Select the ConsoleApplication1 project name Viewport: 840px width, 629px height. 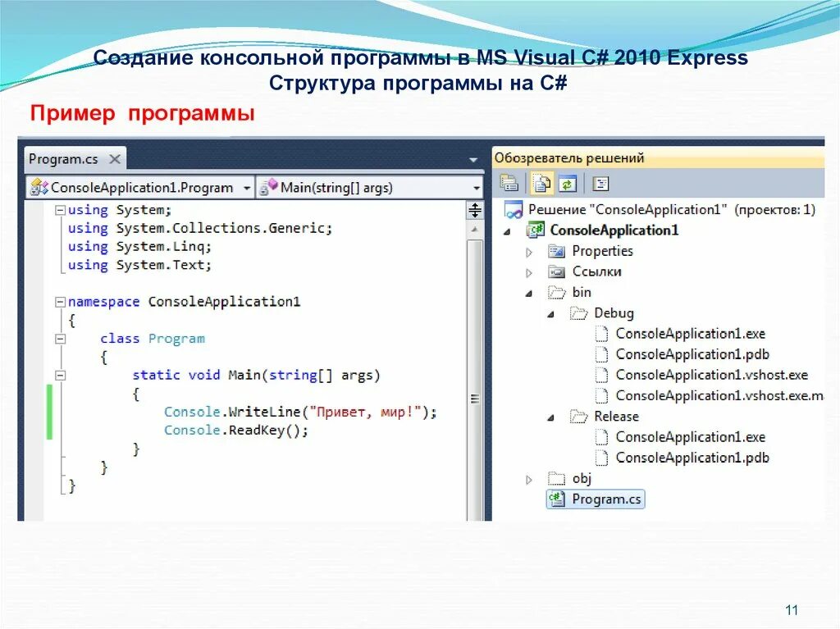coord(614,230)
